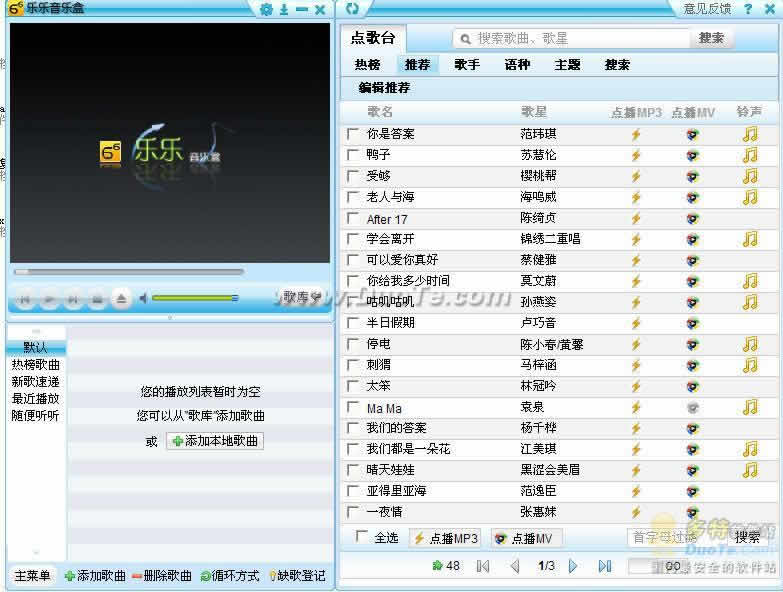Click the 添加本地歌曲 button
The height and width of the screenshot is (592, 783).
point(214,441)
